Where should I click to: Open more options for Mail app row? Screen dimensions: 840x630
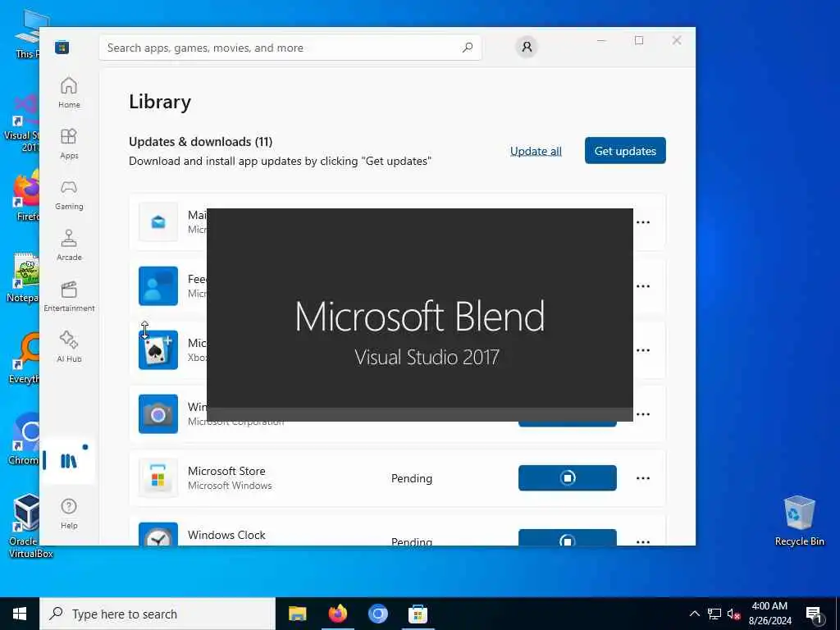click(643, 221)
